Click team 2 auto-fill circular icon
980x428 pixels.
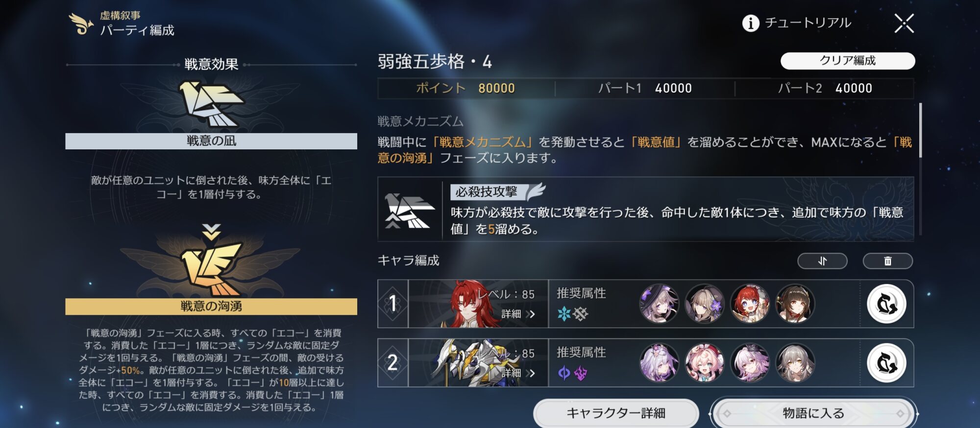(886, 363)
